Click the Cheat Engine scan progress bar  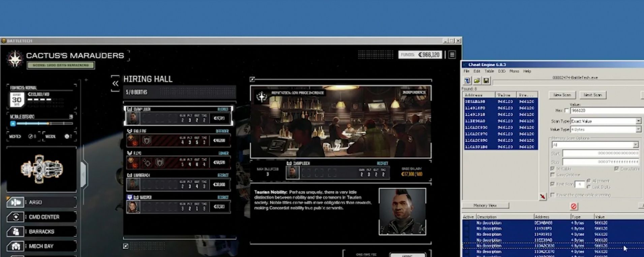pyautogui.click(x=568, y=82)
